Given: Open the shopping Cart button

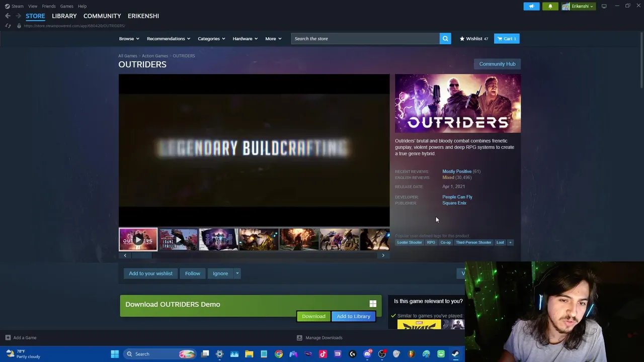Looking at the screenshot, I should tap(507, 39).
